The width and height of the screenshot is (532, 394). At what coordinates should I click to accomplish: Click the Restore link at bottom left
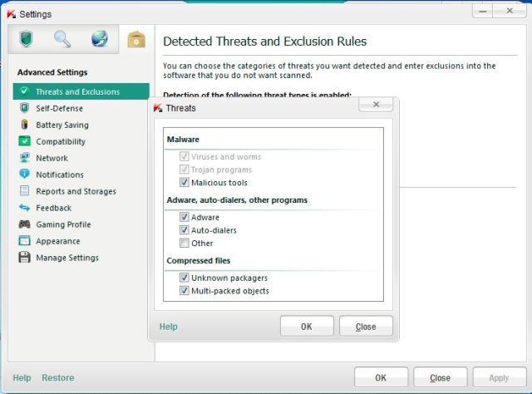(57, 378)
